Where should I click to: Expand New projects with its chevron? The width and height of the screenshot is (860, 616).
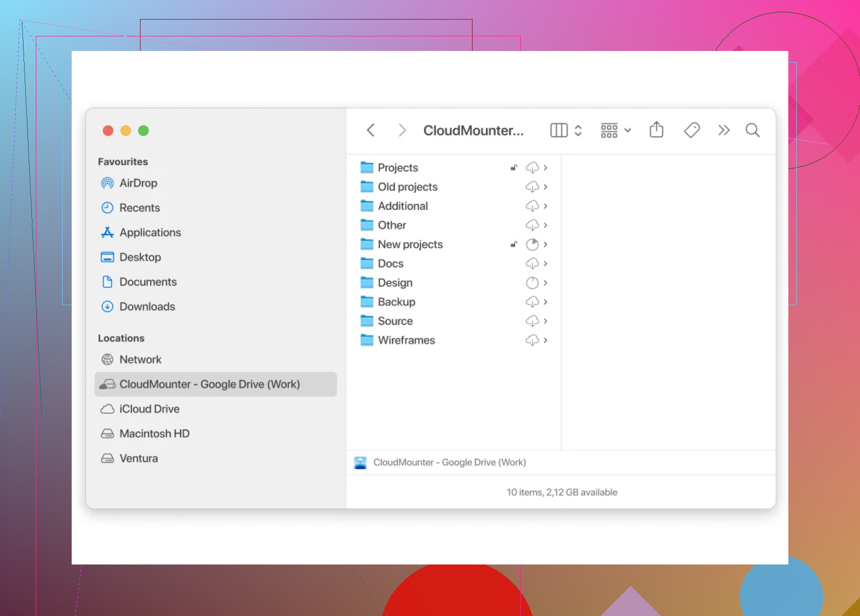click(545, 244)
